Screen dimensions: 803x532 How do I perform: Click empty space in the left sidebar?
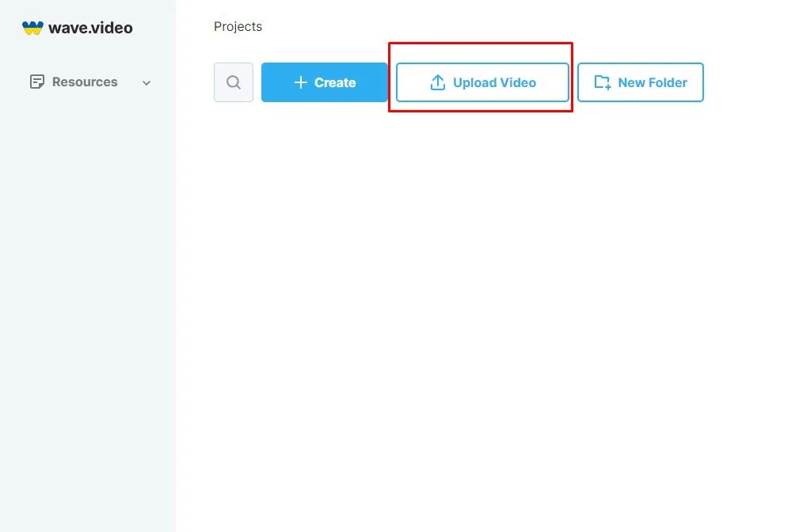[x=87, y=317]
